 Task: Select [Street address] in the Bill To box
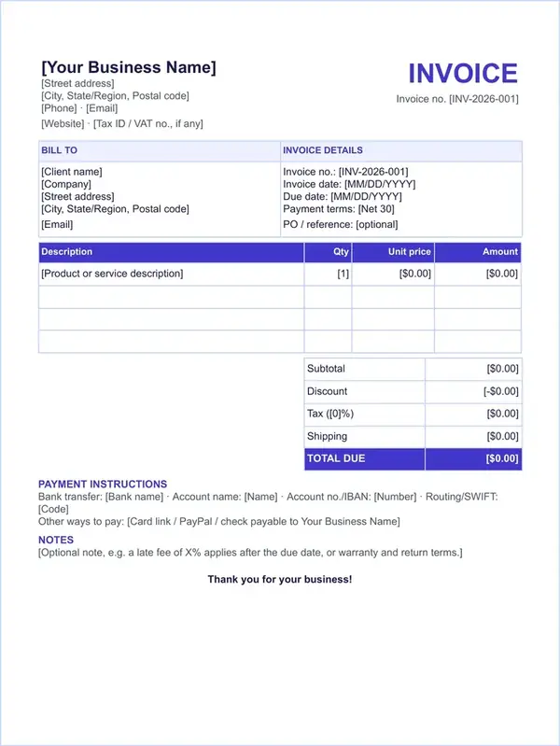pyautogui.click(x=77, y=196)
